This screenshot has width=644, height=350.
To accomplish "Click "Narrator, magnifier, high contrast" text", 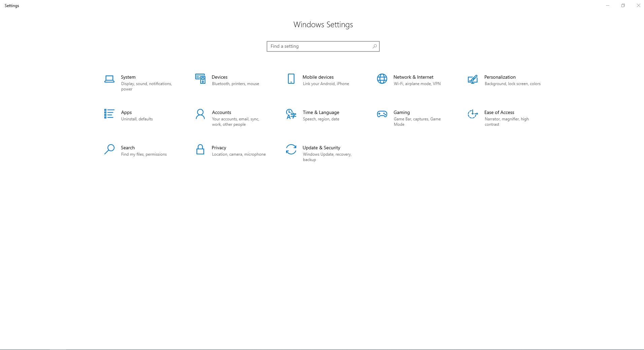I will pyautogui.click(x=507, y=122).
